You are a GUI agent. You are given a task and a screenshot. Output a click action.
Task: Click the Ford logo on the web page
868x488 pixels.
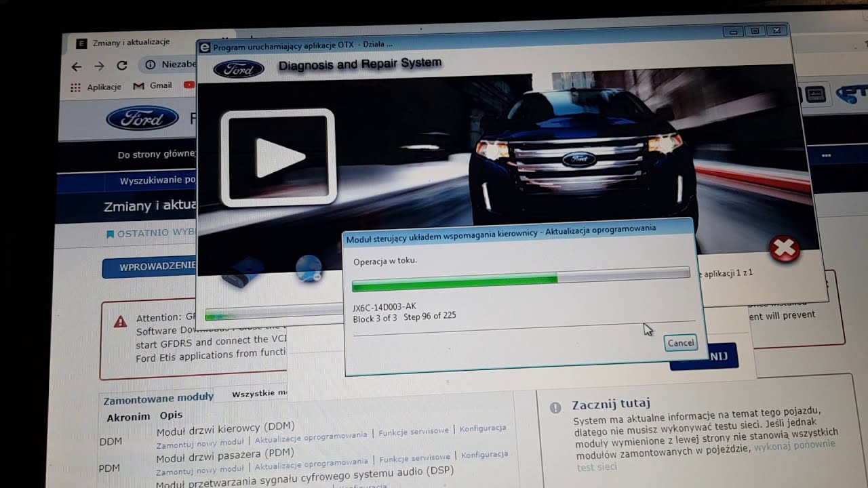[142, 119]
